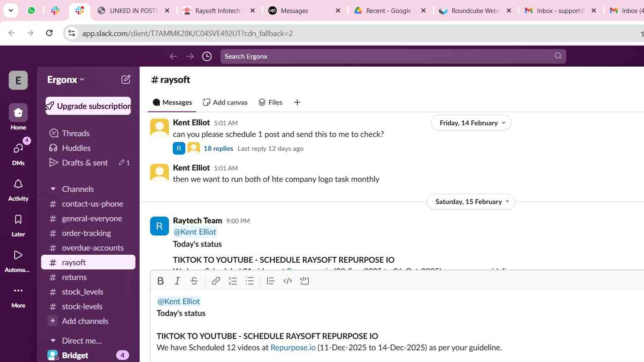Click the browser address bar URL
The width and height of the screenshot is (644, 362).
pyautogui.click(x=187, y=33)
